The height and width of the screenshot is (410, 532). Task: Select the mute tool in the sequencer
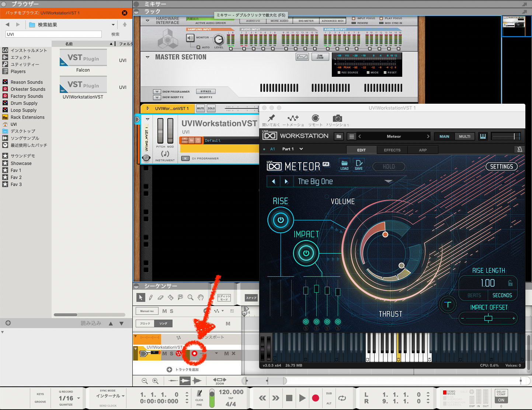(x=180, y=297)
